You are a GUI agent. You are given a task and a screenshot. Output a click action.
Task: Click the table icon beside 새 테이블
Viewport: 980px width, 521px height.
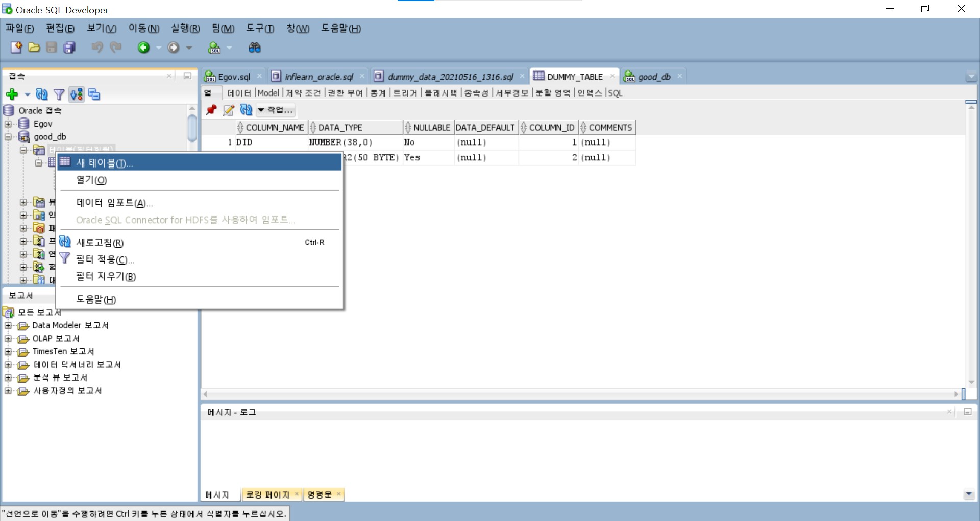(x=64, y=162)
